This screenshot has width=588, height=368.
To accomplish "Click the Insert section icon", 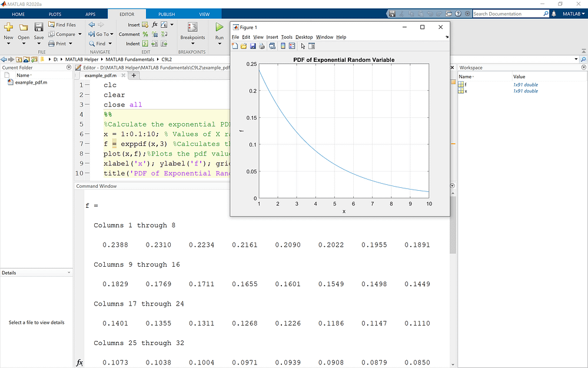I will (x=145, y=25).
